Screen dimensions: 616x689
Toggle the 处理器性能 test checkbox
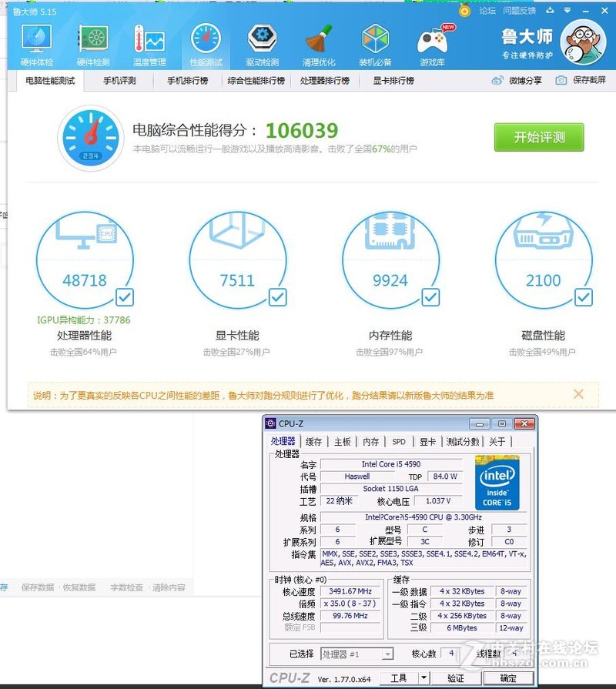pos(125,297)
